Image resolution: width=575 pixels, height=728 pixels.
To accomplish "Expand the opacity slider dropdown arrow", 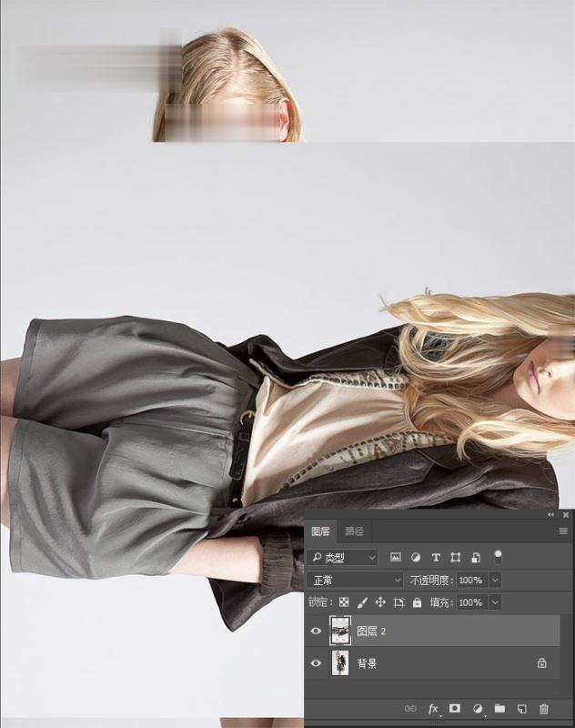I will click(x=495, y=580).
